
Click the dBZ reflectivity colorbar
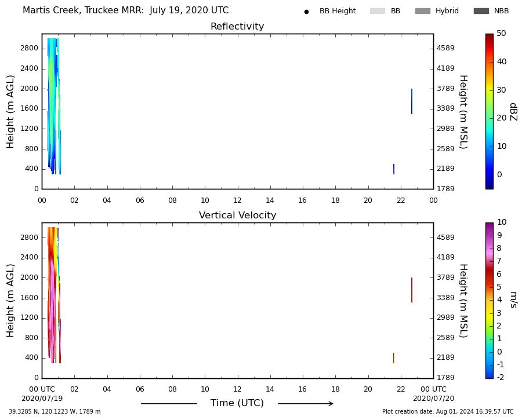[490, 111]
